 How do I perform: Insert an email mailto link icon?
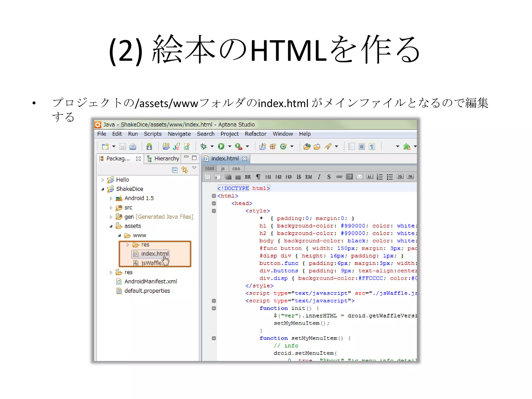point(360,177)
